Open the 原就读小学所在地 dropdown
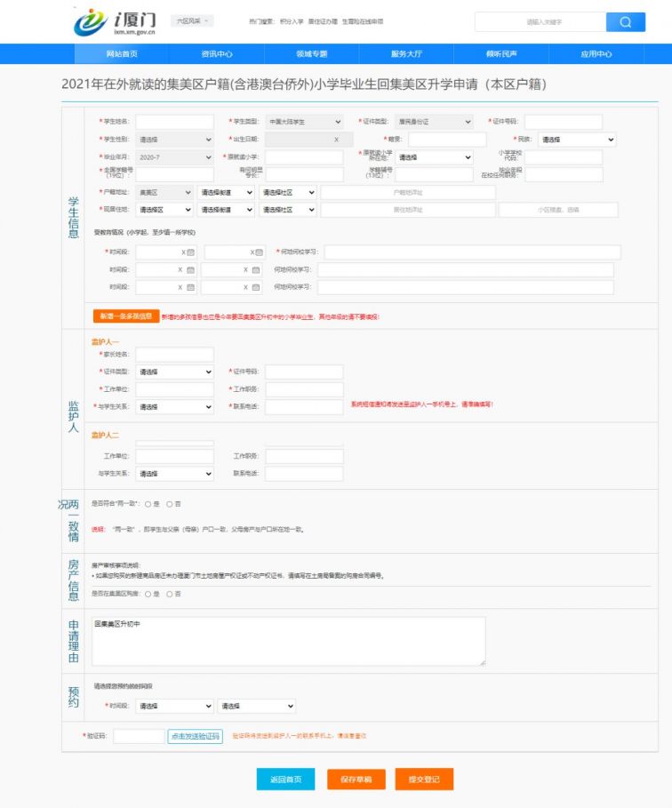 434,157
